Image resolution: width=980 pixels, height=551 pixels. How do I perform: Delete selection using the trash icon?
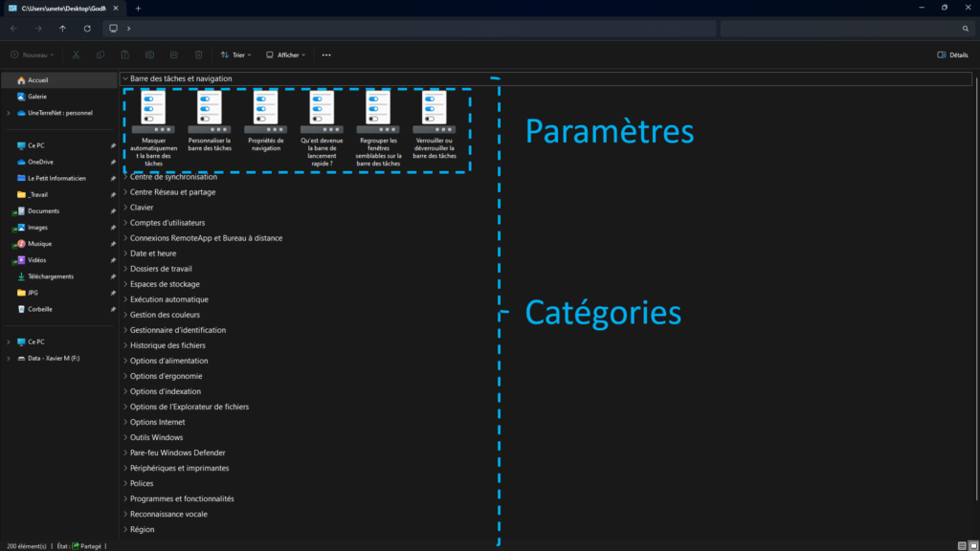[x=198, y=55]
